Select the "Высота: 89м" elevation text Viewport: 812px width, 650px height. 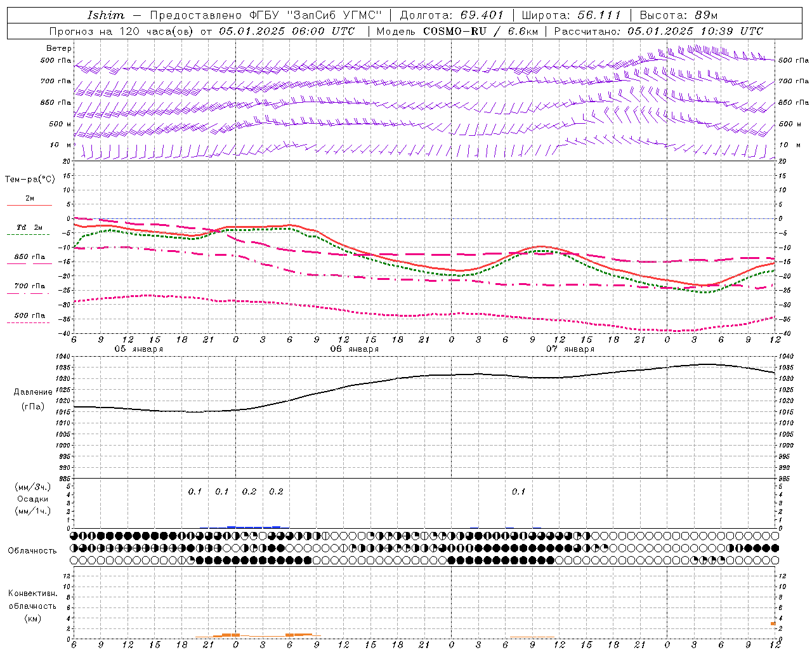tap(678, 15)
